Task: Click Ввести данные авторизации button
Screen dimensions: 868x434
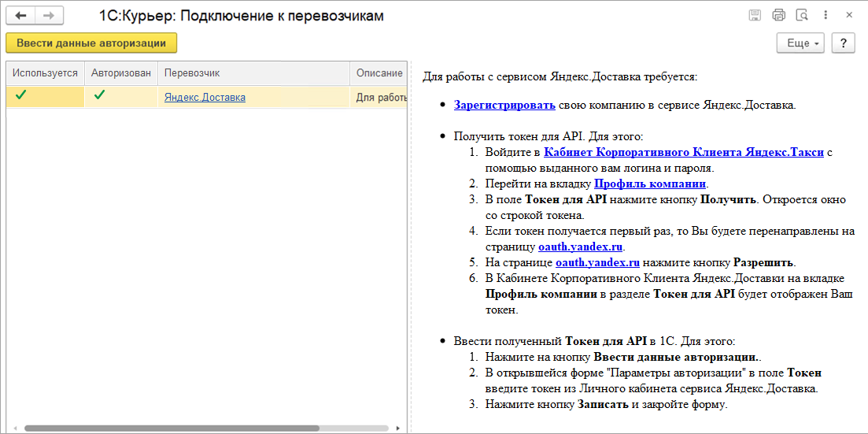Action: (91, 43)
